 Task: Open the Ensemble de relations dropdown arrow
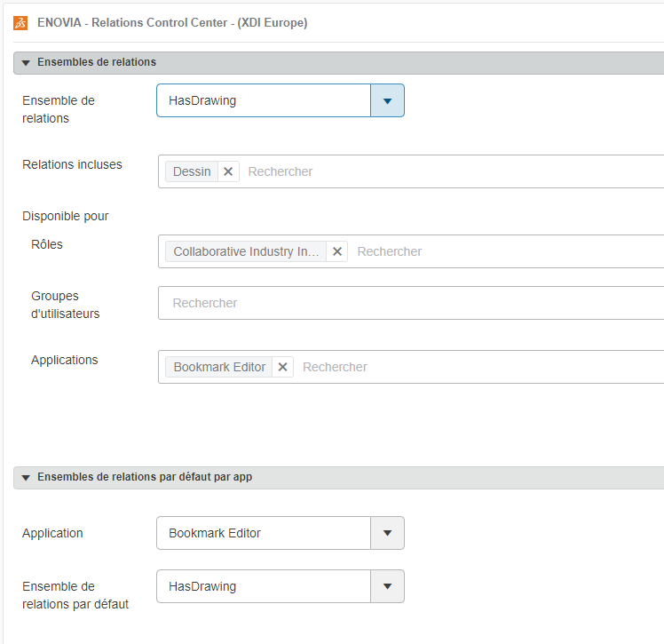pos(387,100)
